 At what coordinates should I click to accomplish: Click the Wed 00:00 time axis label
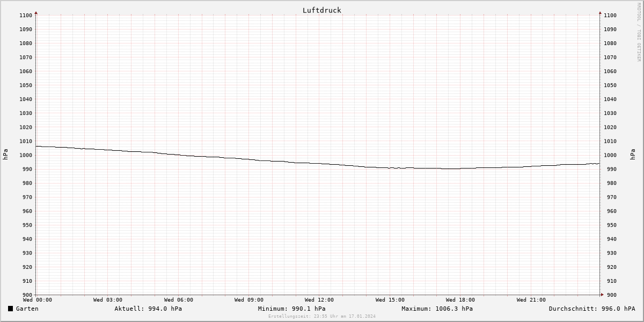tap(38, 300)
